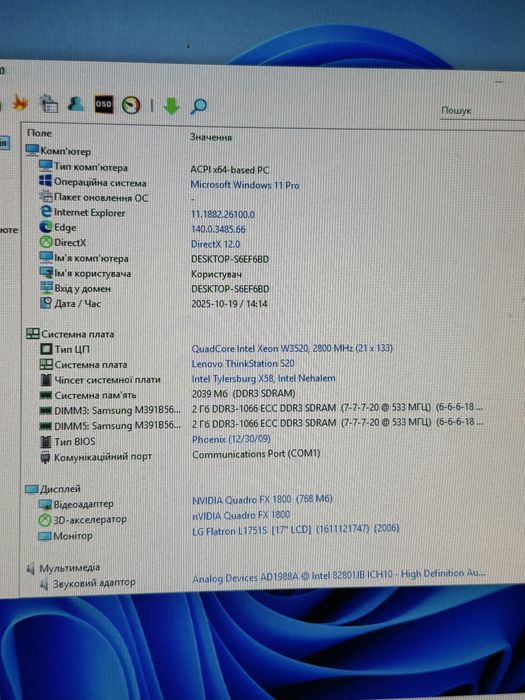The height and width of the screenshot is (700, 525).
Task: Click the Відеоадаптер row icon
Action: click(x=46, y=504)
